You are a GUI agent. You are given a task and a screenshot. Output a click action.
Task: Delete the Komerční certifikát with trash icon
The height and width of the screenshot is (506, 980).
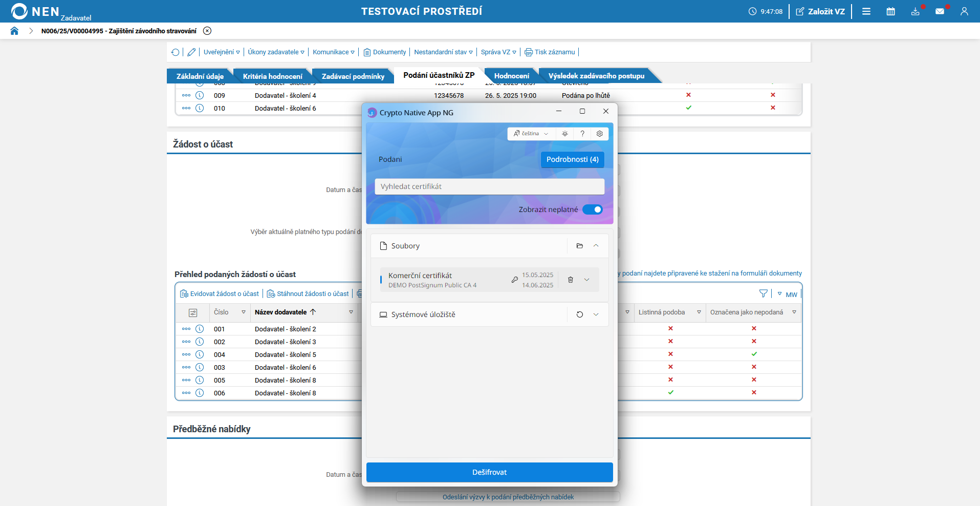[x=571, y=280]
